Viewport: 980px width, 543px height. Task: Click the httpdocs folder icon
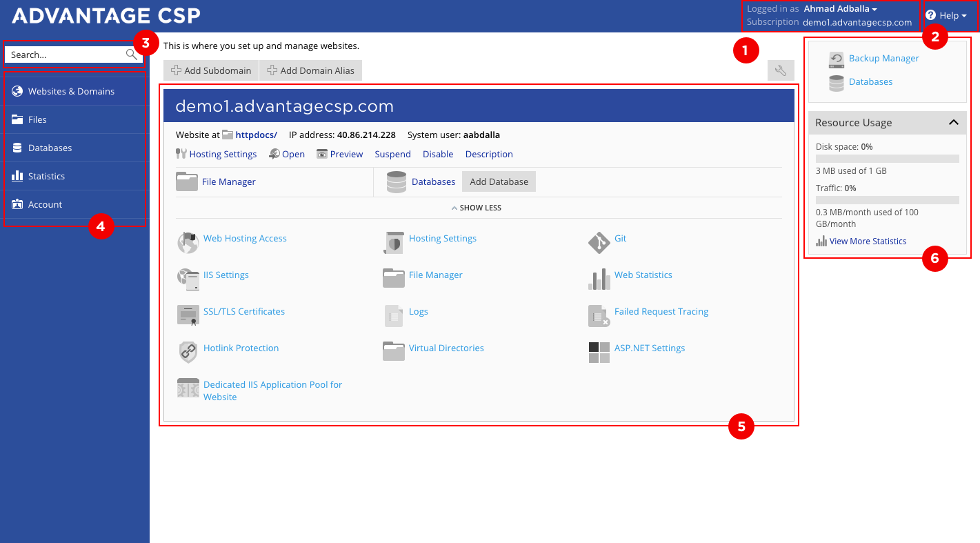tap(228, 135)
